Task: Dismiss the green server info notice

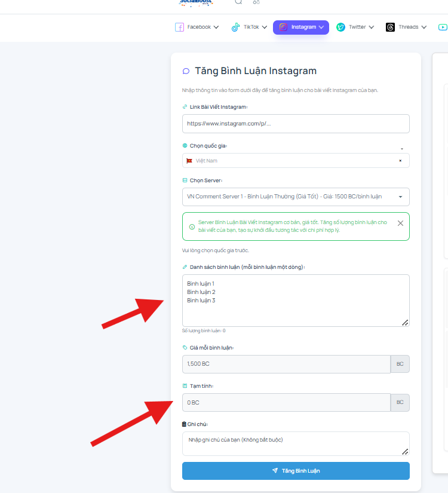Action: tap(400, 223)
